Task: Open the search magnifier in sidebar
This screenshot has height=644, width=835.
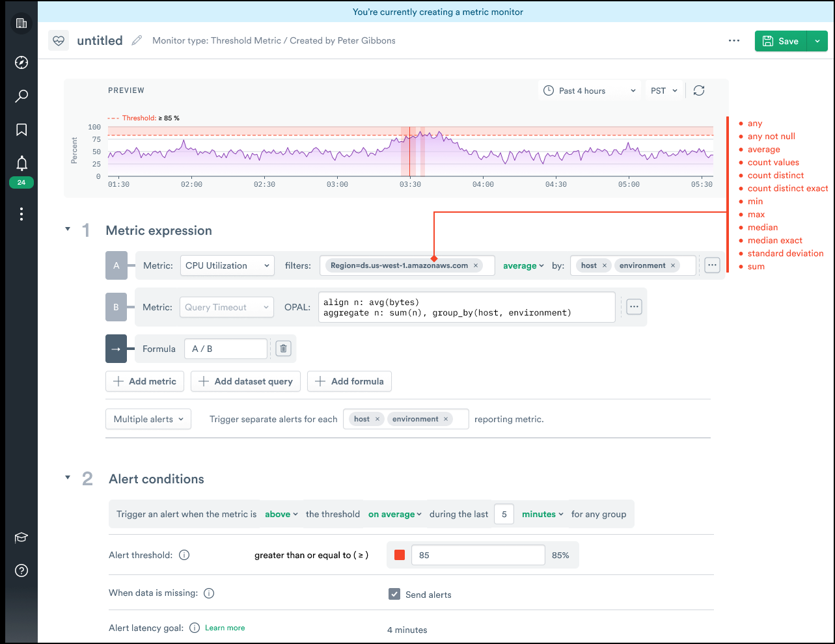Action: click(x=21, y=96)
